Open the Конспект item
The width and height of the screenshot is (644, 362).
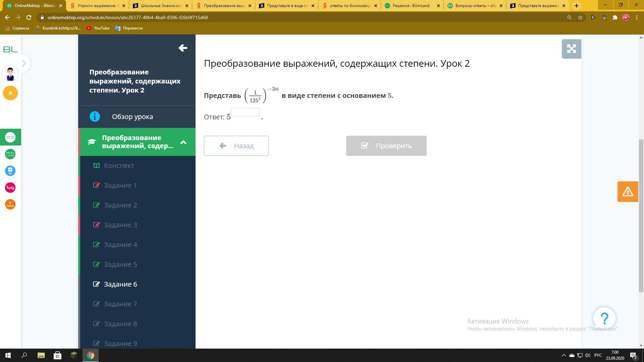(119, 166)
